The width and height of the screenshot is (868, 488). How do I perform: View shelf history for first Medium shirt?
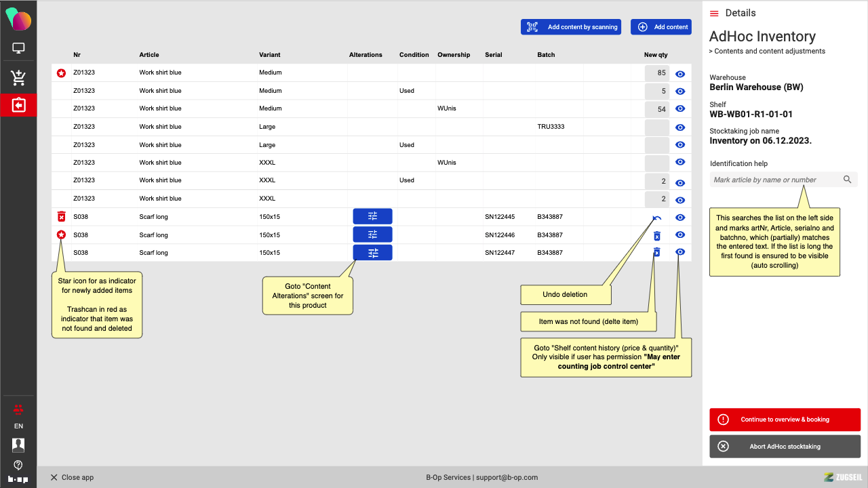(x=680, y=74)
